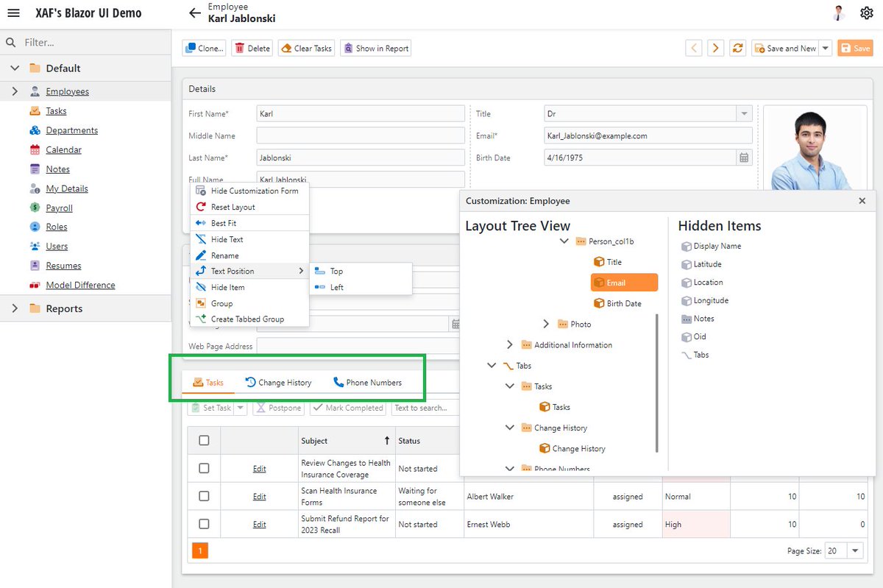Click the orange Save button
The width and height of the screenshot is (883, 588).
point(855,49)
